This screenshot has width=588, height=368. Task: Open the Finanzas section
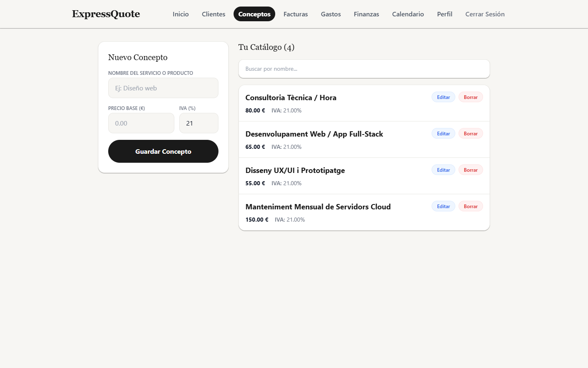366,14
